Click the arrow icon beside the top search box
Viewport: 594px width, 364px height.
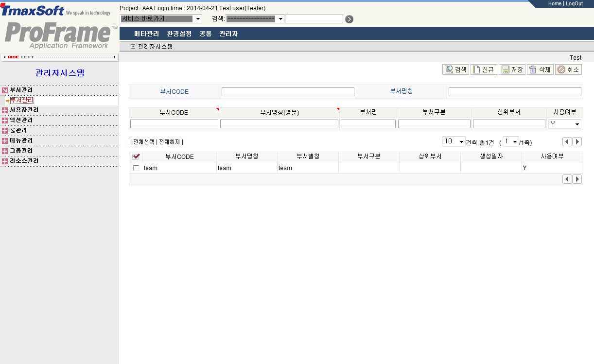click(349, 18)
